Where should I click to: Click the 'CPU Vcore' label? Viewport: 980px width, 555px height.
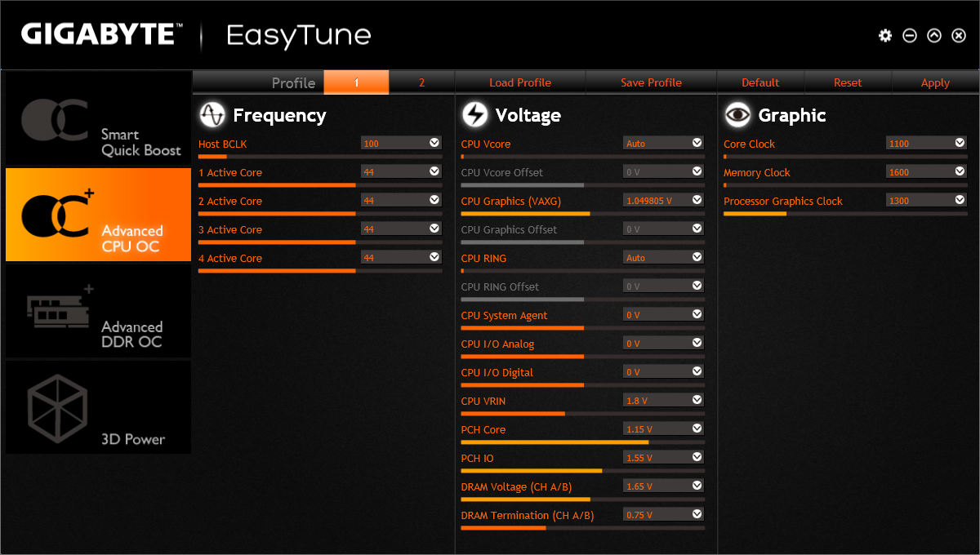pyautogui.click(x=486, y=144)
